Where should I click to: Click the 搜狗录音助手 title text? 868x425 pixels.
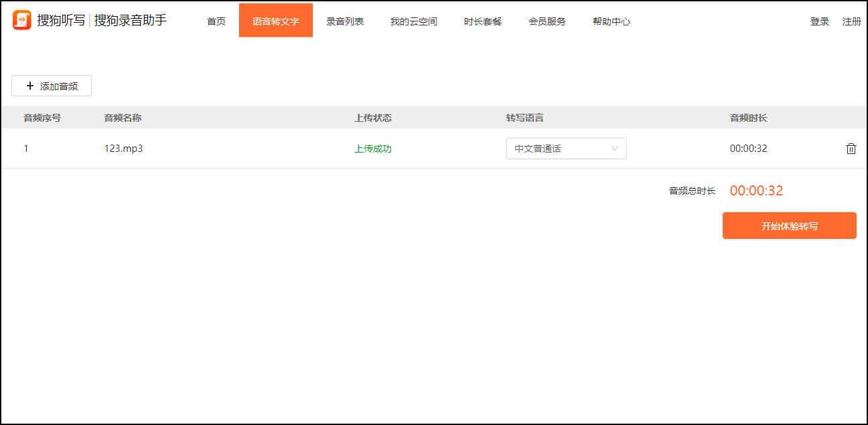tap(131, 21)
